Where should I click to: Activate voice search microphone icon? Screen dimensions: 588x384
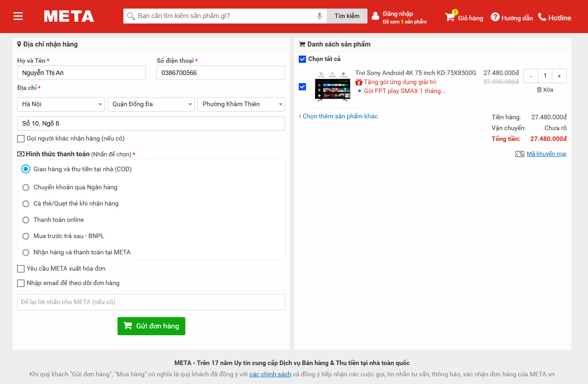pyautogui.click(x=320, y=16)
